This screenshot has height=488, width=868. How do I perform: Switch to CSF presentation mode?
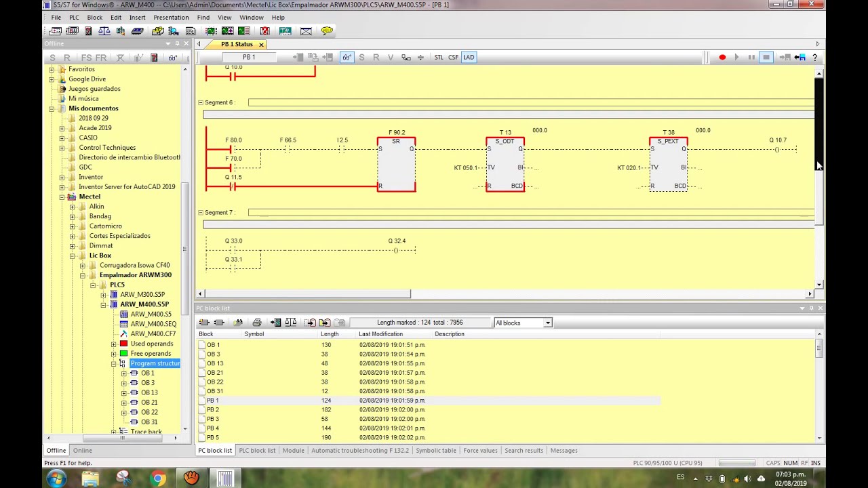click(x=453, y=57)
